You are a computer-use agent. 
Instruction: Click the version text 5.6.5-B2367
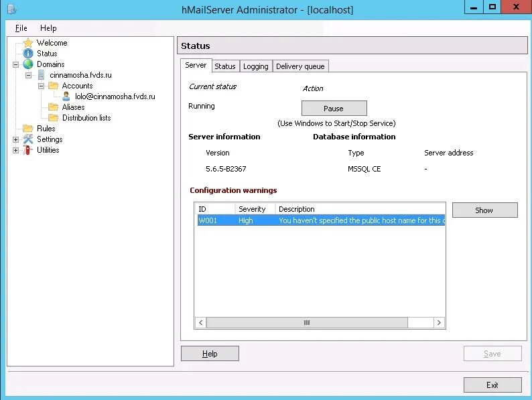(226, 169)
